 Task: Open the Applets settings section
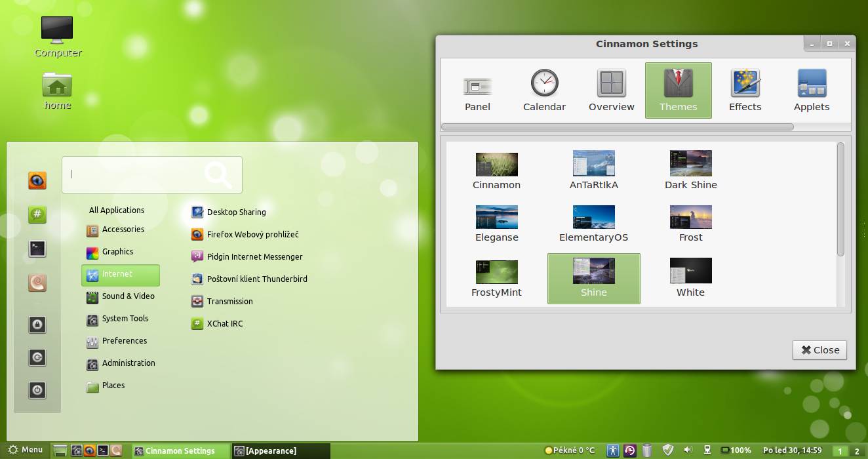(x=812, y=90)
